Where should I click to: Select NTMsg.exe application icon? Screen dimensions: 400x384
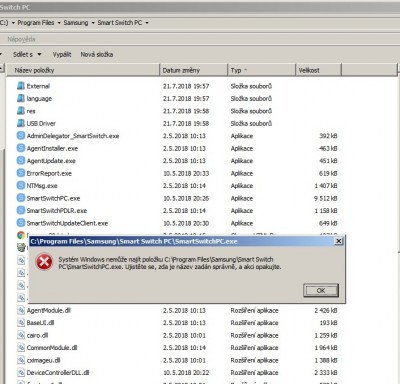tap(21, 186)
